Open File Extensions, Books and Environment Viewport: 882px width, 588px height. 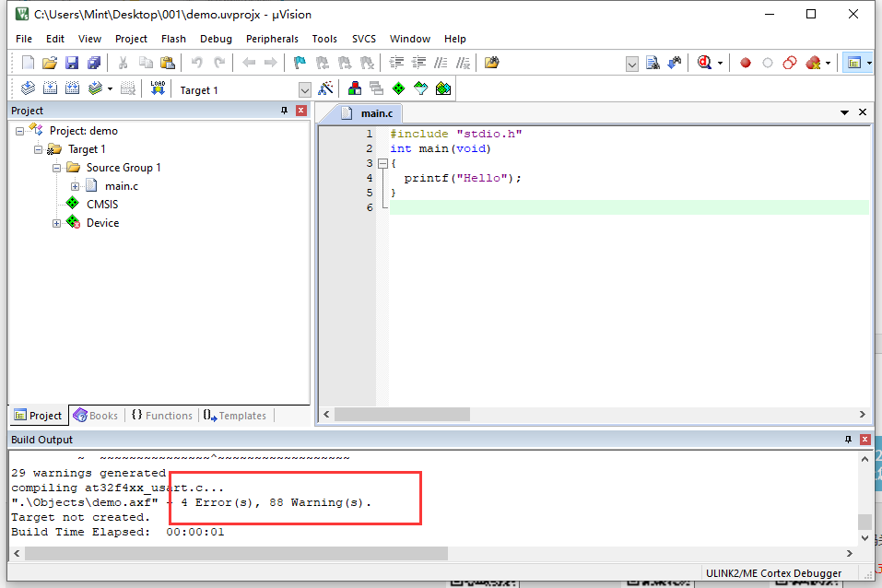point(355,88)
